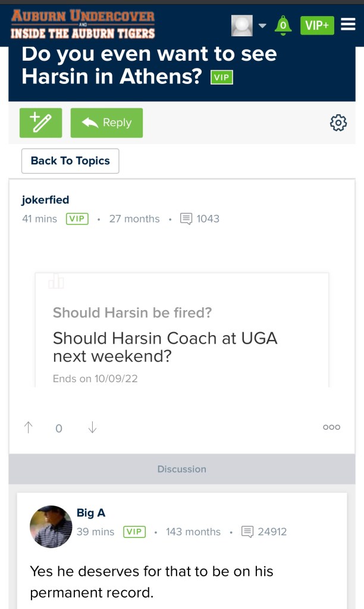Open jokerfied's profile link

pos(45,200)
